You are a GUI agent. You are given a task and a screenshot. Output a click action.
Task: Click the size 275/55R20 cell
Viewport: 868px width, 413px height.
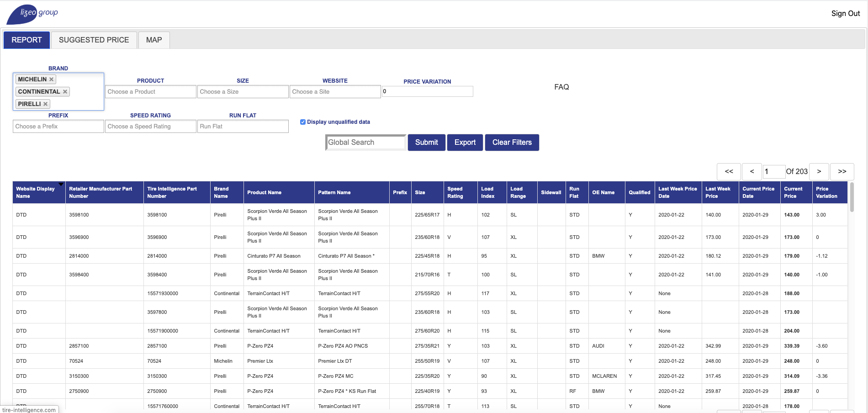pyautogui.click(x=427, y=294)
